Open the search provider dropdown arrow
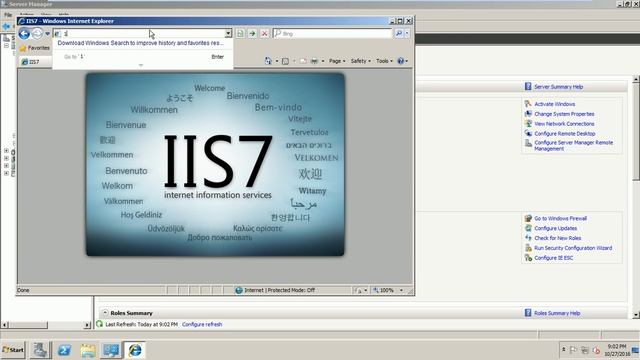The image size is (640, 360). (407, 33)
